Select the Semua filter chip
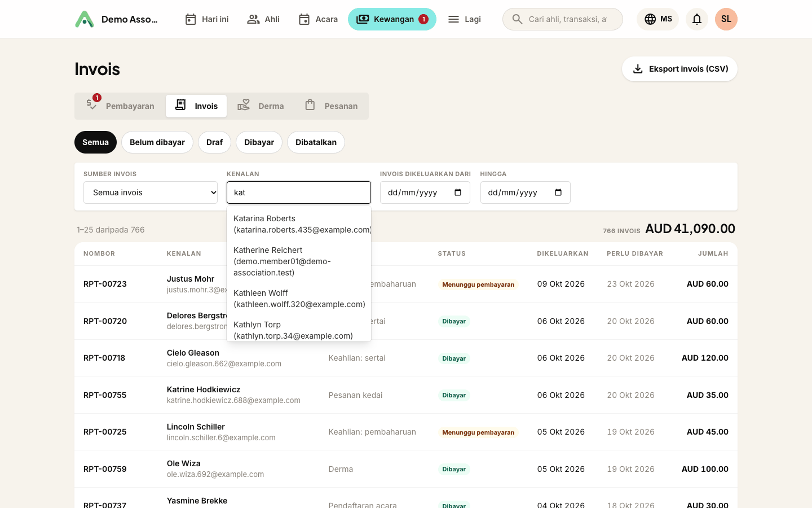This screenshot has height=508, width=812. 95,142
